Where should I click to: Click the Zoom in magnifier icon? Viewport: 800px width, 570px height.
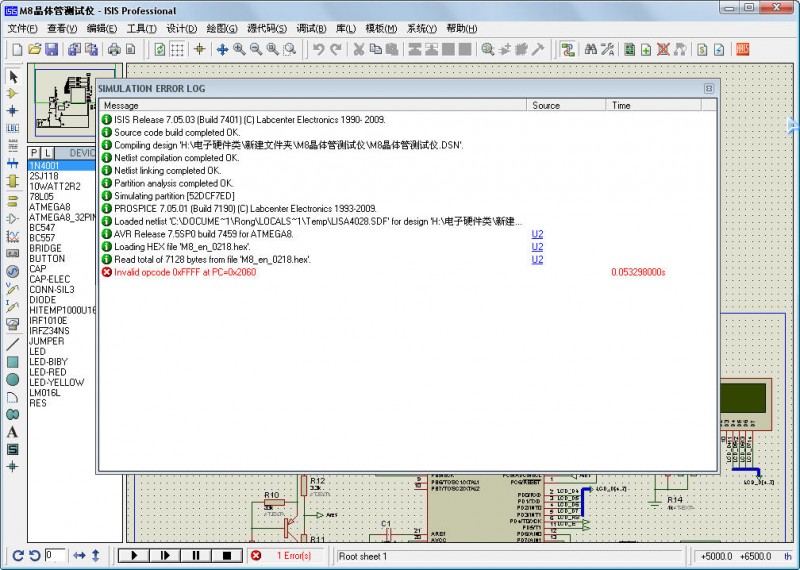(240, 49)
